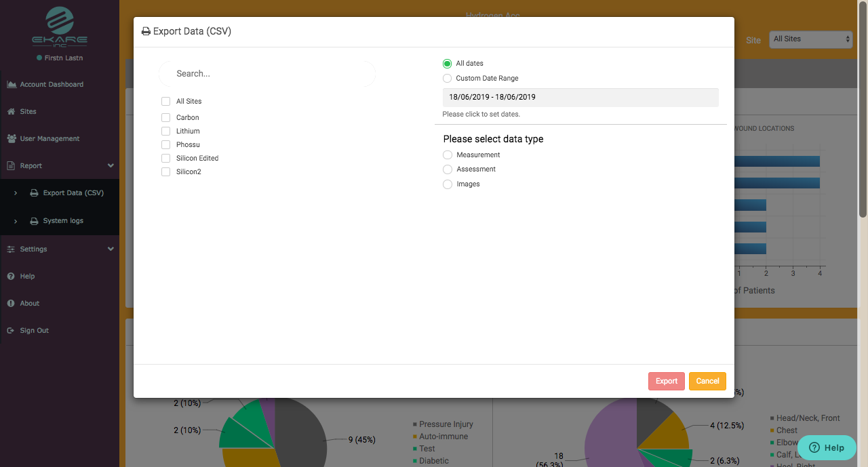Screen dimensions: 868x467
Task: Open the floating Help chat button
Action: tap(827, 447)
